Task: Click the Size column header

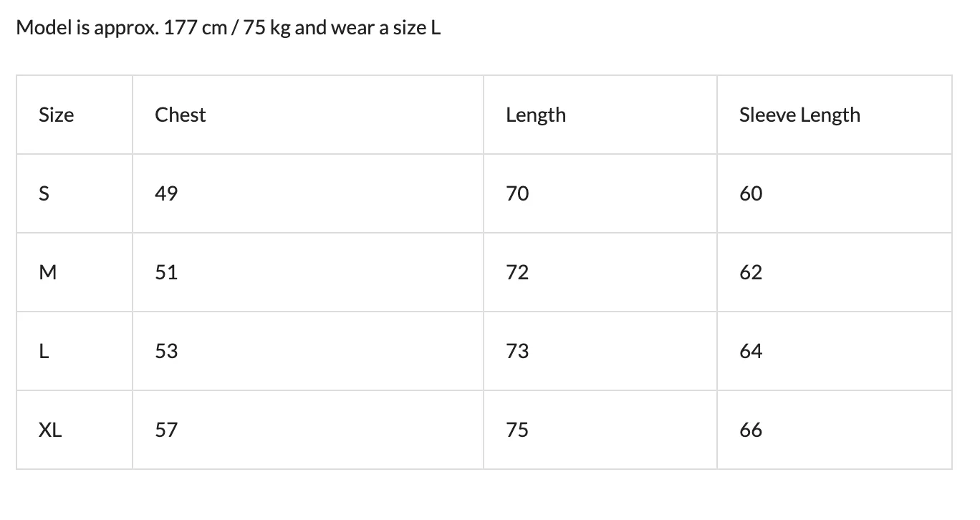Action: (75, 115)
